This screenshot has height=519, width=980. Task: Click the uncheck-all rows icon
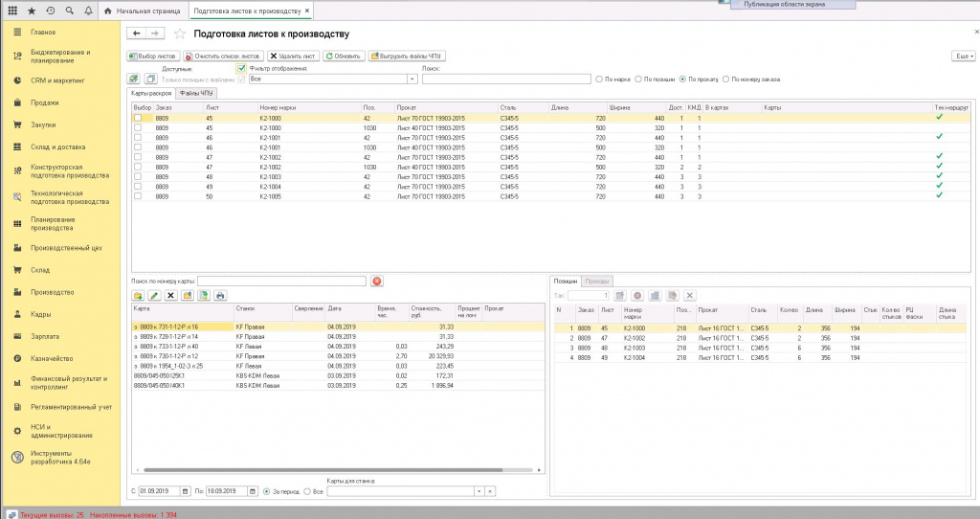pyautogui.click(x=150, y=79)
